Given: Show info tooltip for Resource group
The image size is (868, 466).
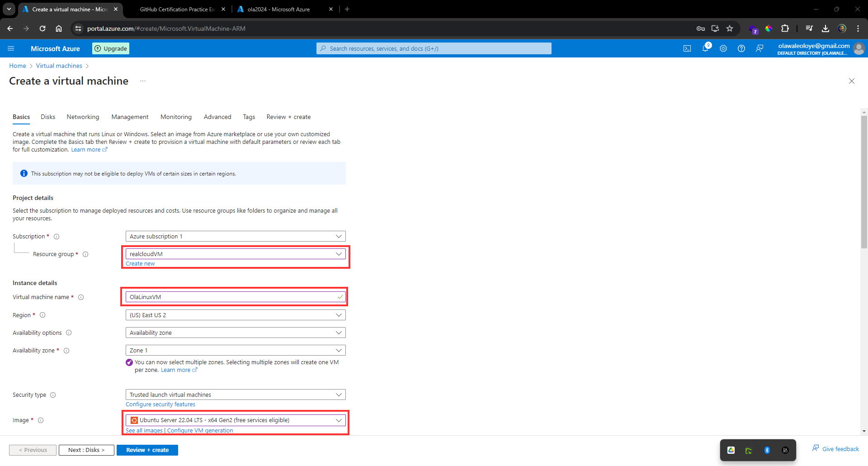Looking at the screenshot, I should tap(85, 254).
